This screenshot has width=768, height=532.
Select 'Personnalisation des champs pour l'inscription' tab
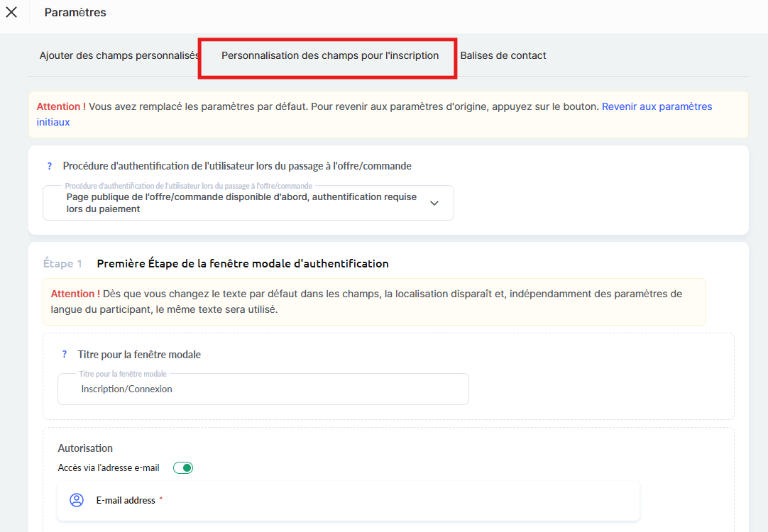coord(329,55)
